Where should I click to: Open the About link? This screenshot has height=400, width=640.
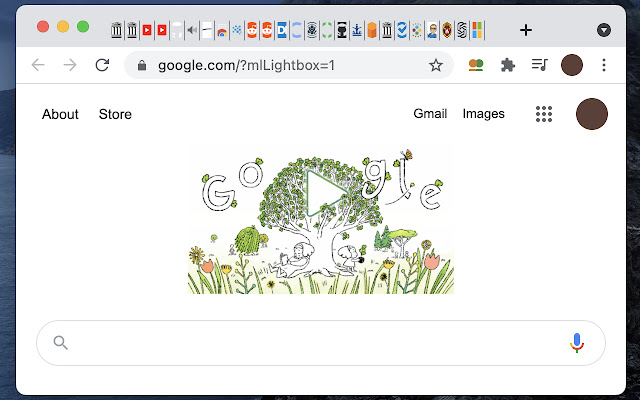pos(60,114)
